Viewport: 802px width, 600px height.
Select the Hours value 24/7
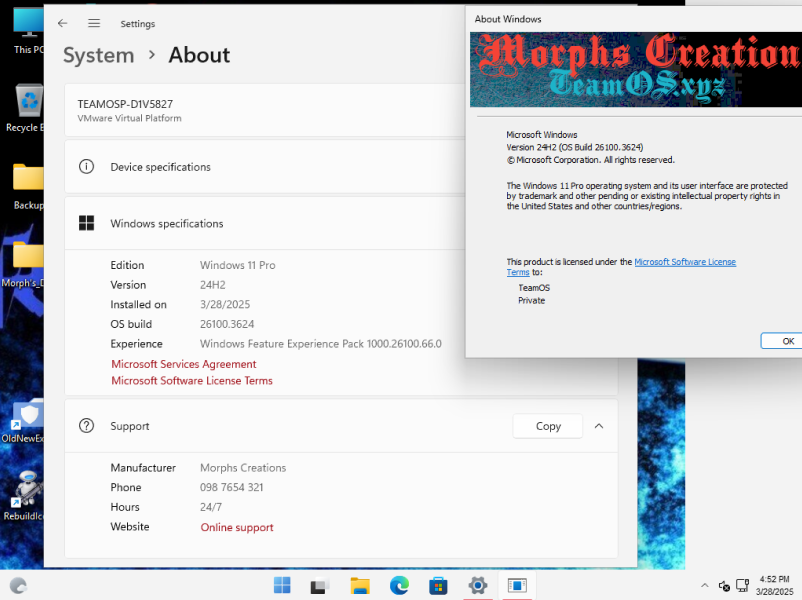[x=211, y=507]
